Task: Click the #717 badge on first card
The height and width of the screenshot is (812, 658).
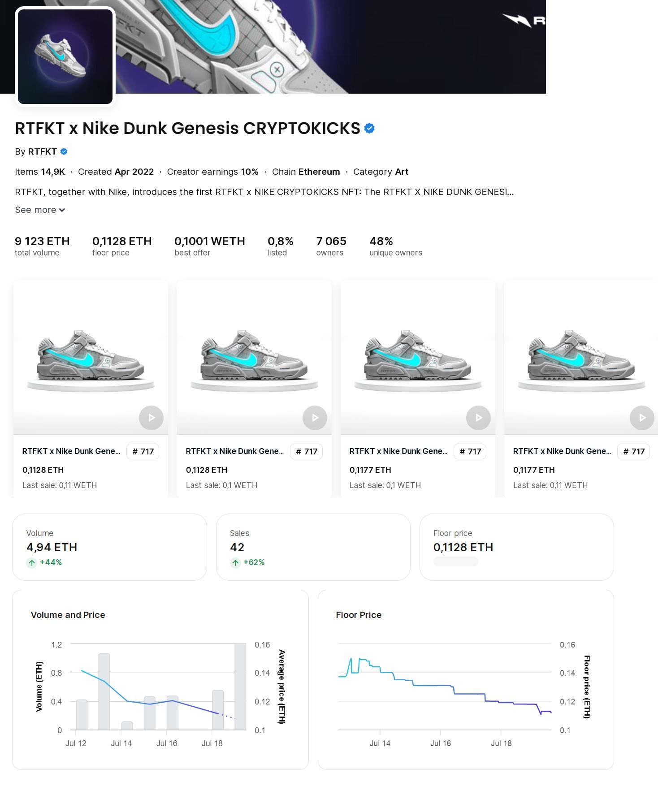Action: pos(143,451)
